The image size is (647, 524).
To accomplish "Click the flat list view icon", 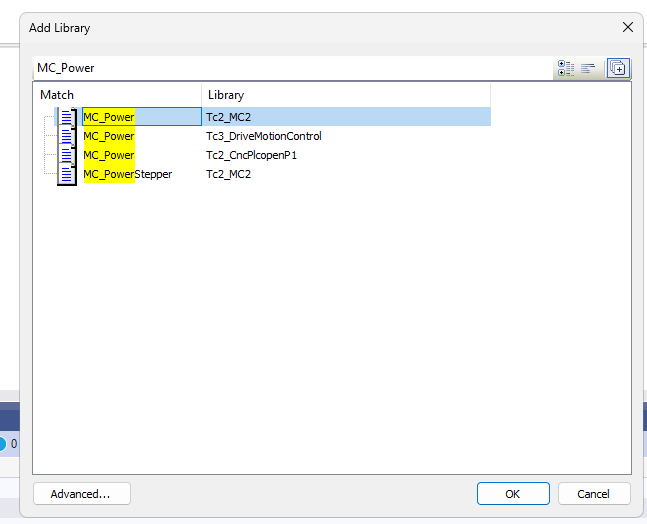I will coord(588,68).
